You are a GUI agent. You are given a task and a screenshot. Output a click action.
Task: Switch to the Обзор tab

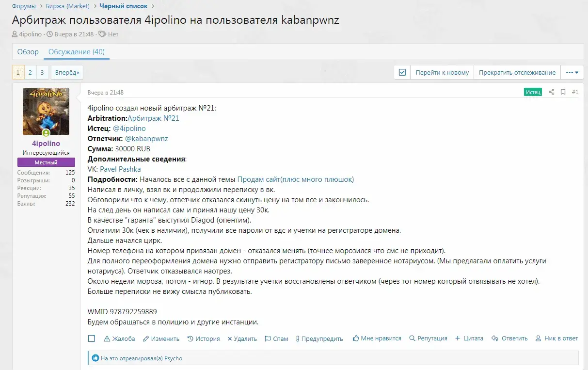click(28, 52)
